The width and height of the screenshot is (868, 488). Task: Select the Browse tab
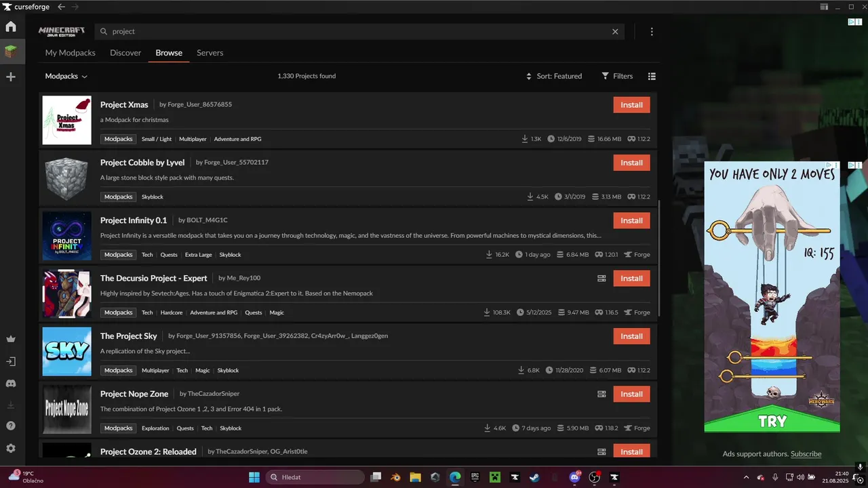click(169, 53)
